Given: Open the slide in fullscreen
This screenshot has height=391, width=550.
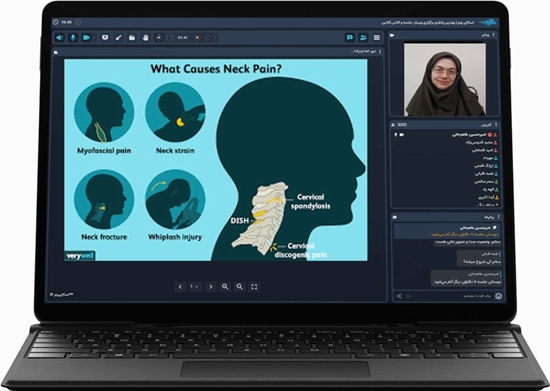Looking at the screenshot, I should 254,287.
